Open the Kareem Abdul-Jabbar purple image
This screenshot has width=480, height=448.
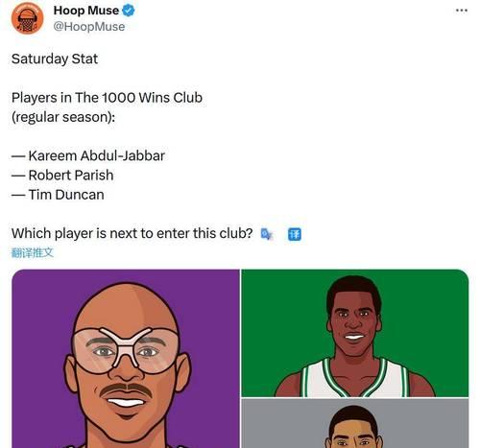point(126,359)
